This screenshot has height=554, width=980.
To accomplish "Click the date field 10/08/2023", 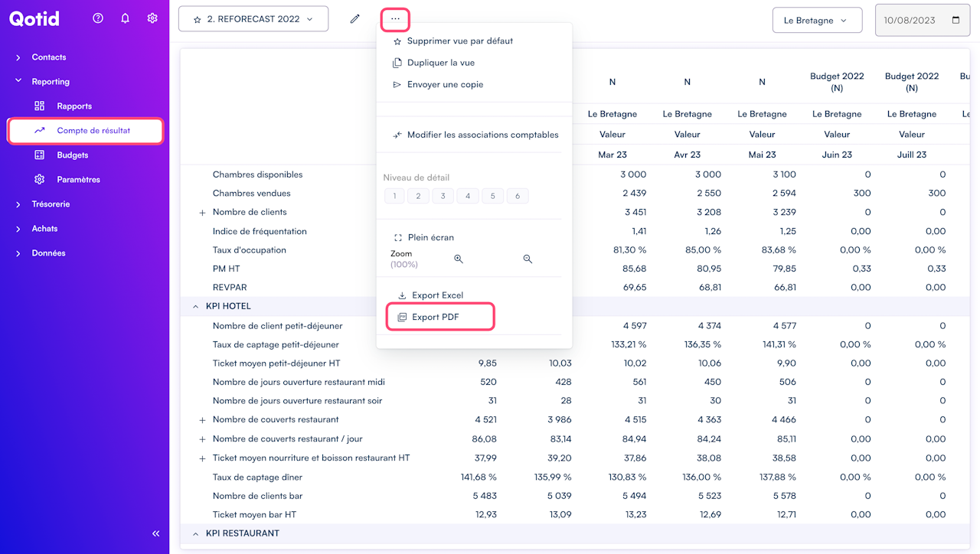I will 921,21.
